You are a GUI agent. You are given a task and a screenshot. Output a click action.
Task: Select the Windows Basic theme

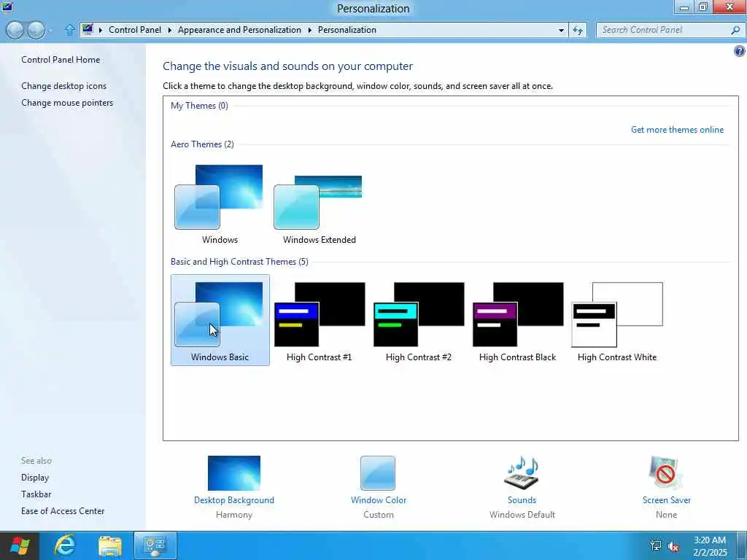220,320
